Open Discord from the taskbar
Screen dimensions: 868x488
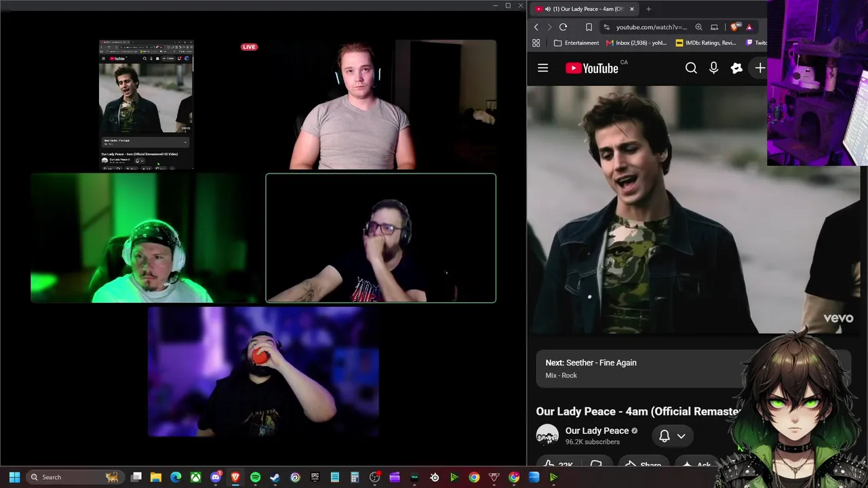pyautogui.click(x=216, y=477)
